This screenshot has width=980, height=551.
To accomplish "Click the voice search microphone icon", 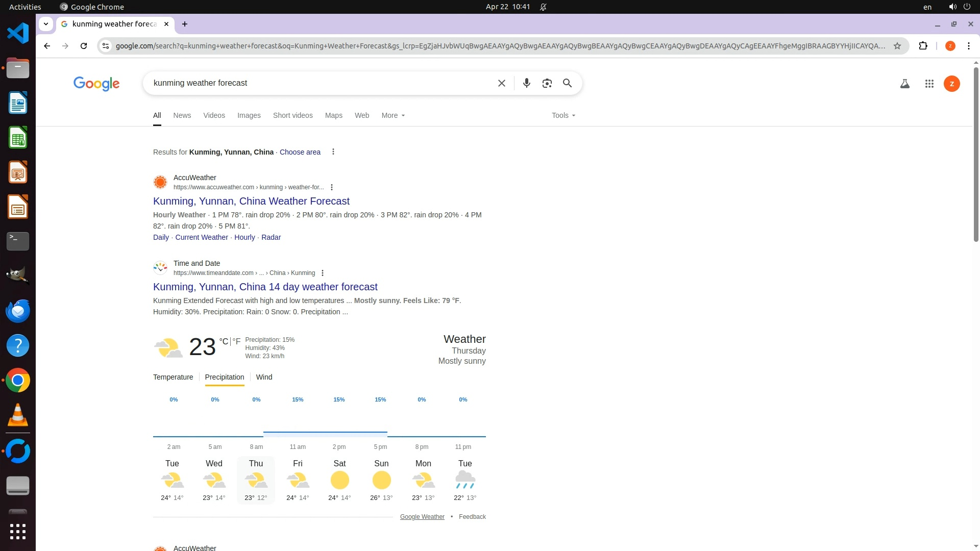I will pos(526,83).
